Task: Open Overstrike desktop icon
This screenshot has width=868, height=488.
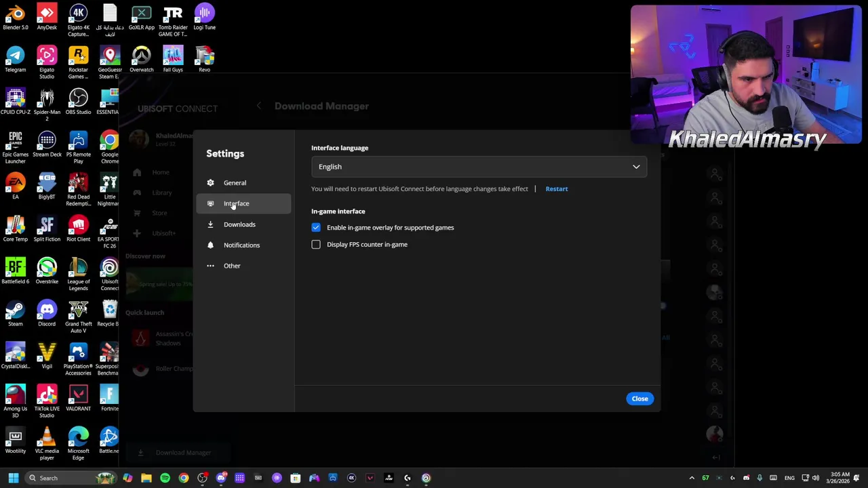Action: coord(47,270)
